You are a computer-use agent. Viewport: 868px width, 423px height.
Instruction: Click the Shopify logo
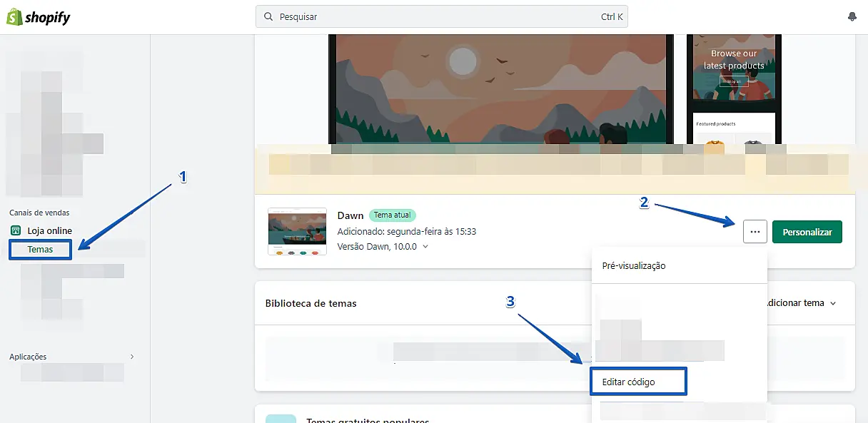point(39,17)
